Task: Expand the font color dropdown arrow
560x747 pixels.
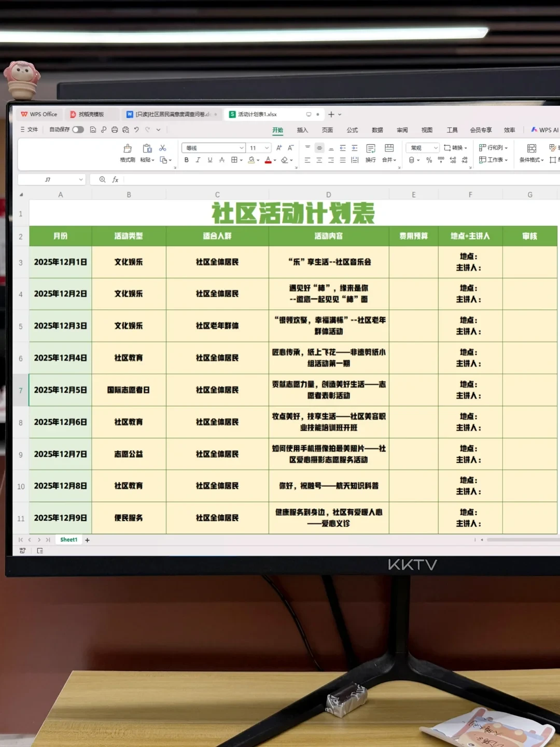Action: (x=275, y=160)
